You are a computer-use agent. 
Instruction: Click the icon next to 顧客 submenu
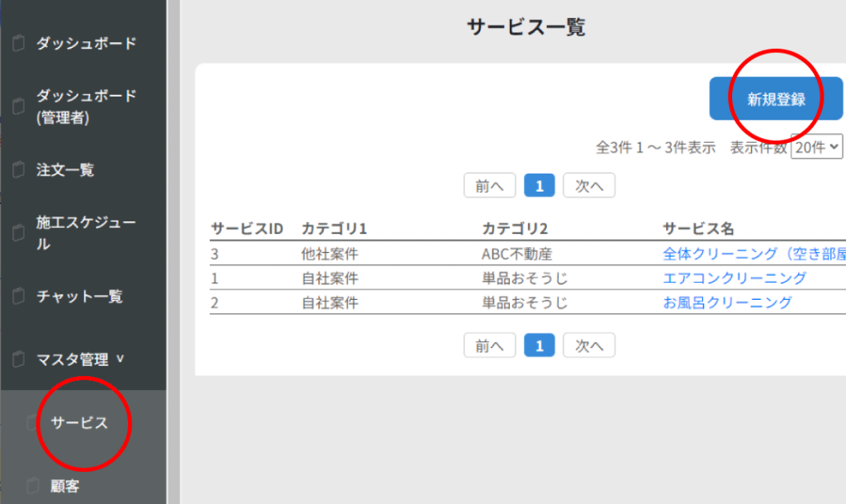pos(33,486)
